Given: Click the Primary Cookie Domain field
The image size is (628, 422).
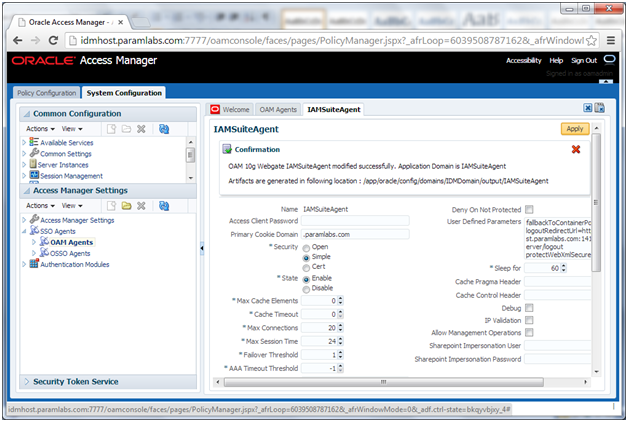Looking at the screenshot, I should [x=355, y=234].
